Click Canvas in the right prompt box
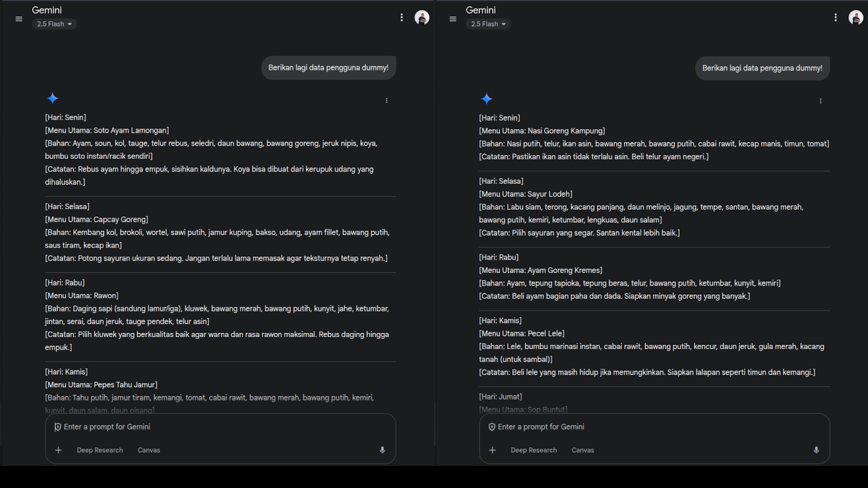This screenshot has height=488, width=868. point(583,450)
